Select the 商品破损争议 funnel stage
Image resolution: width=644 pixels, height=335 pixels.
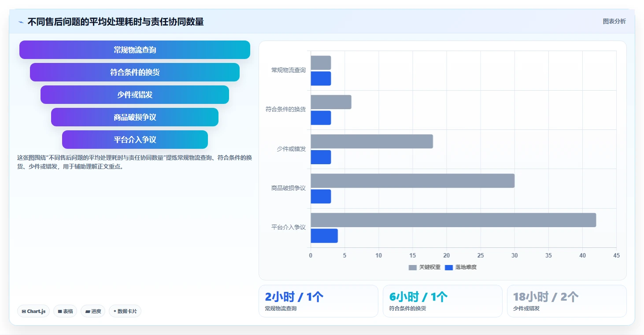tap(135, 117)
